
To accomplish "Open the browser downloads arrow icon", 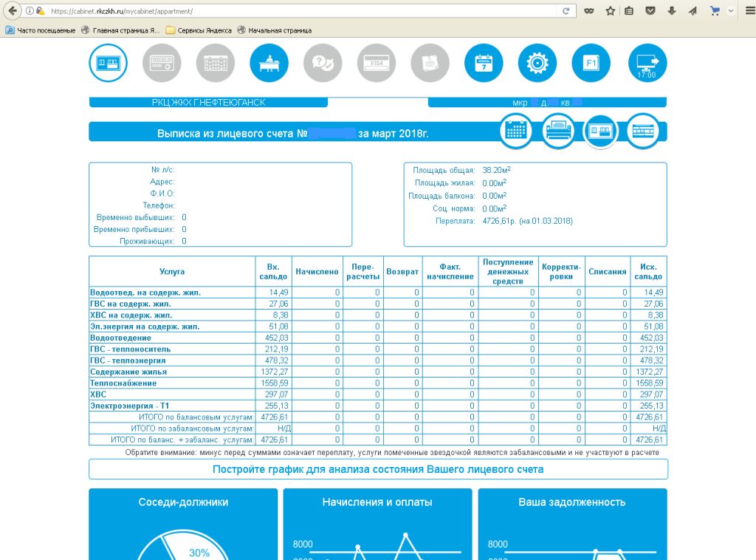I will tap(672, 11).
